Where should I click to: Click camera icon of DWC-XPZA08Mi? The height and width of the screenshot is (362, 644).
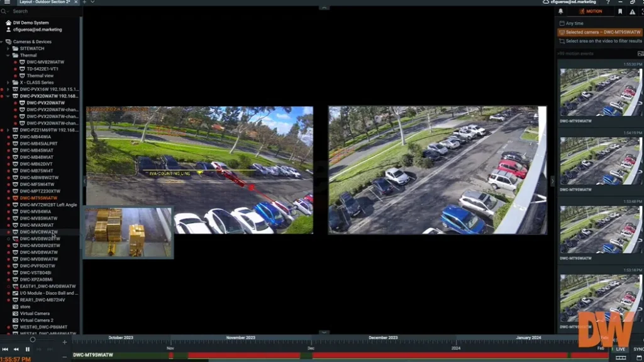pos(15,280)
